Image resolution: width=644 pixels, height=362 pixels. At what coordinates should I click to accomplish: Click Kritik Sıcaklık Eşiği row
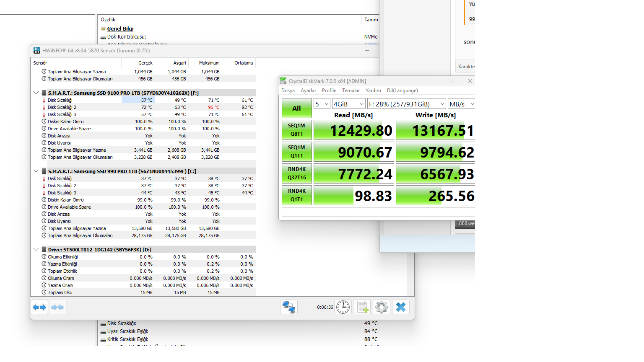(239, 339)
